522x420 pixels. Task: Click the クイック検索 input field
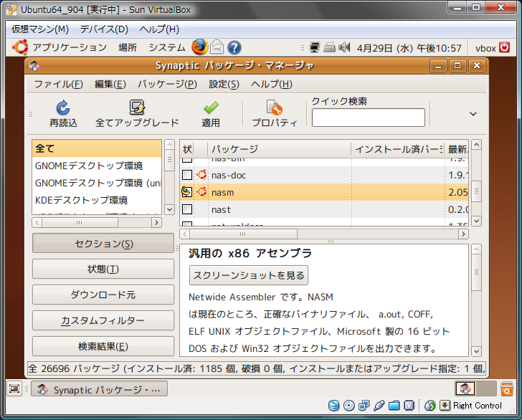pos(369,117)
